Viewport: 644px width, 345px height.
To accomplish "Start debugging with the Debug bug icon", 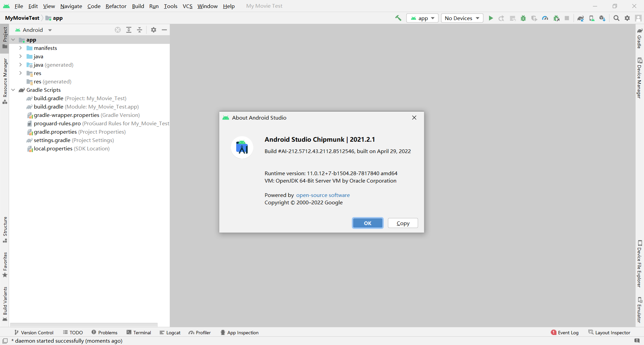I will tap(524, 18).
